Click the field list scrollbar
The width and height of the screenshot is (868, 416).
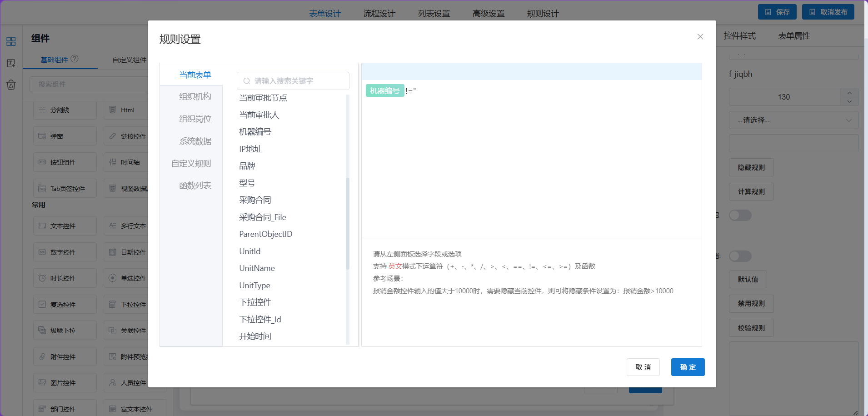click(348, 223)
